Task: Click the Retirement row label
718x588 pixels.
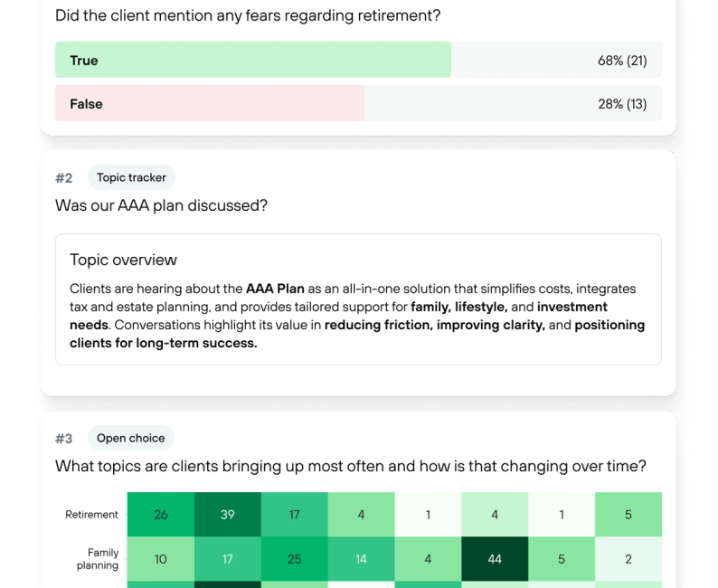Action: pyautogui.click(x=91, y=515)
